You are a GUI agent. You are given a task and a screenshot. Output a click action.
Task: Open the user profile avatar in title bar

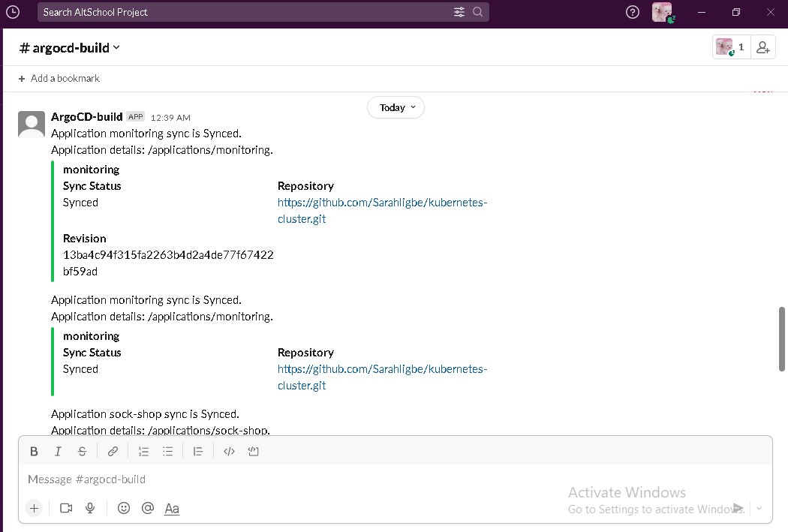[x=663, y=12]
